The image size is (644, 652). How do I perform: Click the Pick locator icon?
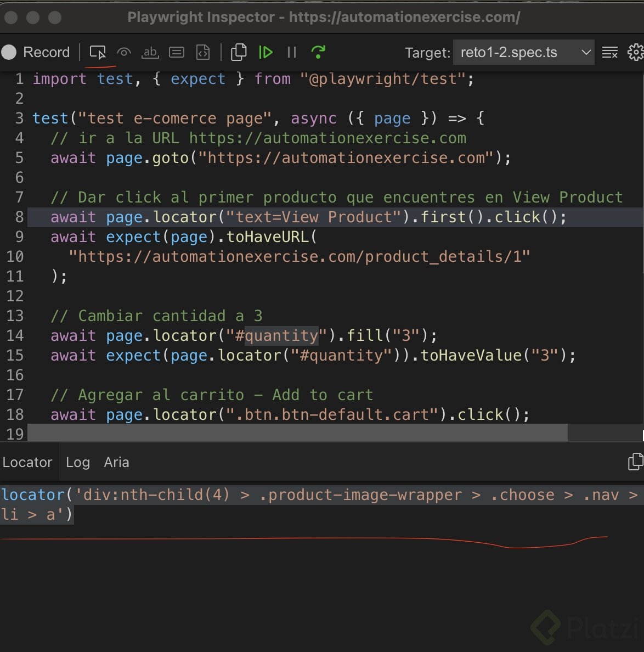tap(98, 52)
